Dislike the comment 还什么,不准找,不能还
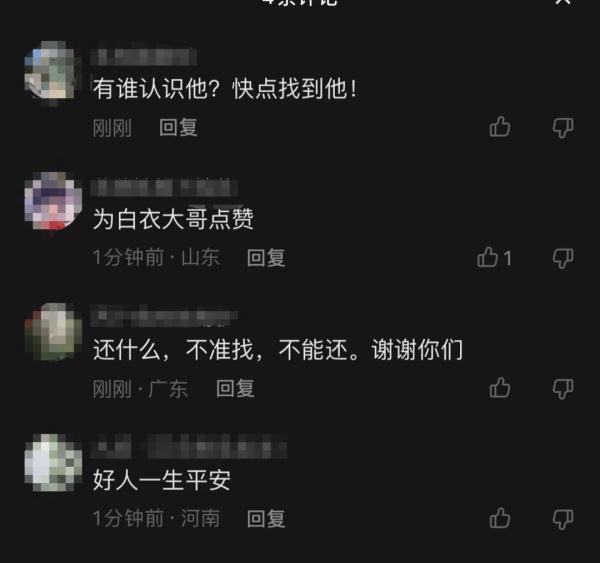Image resolution: width=600 pixels, height=563 pixels. (563, 388)
